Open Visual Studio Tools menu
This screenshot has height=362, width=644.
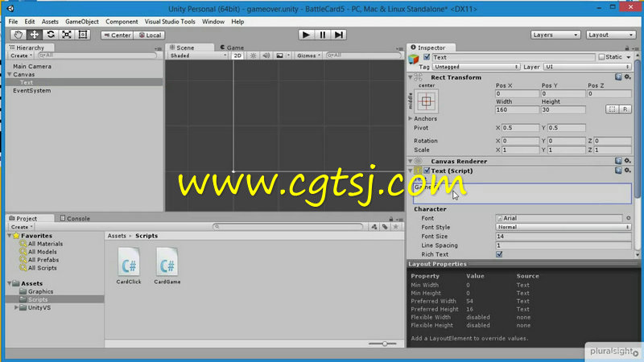coord(170,22)
